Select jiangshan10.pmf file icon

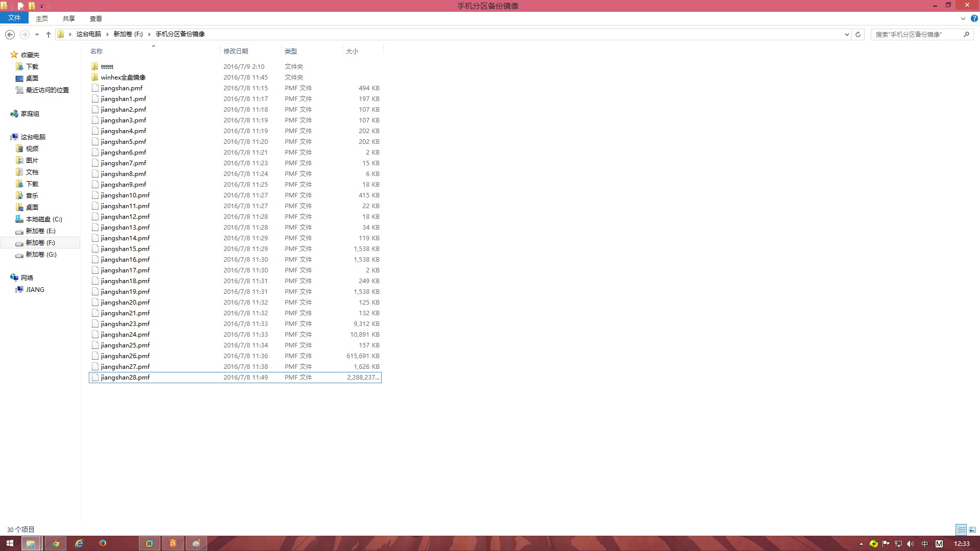[95, 195]
